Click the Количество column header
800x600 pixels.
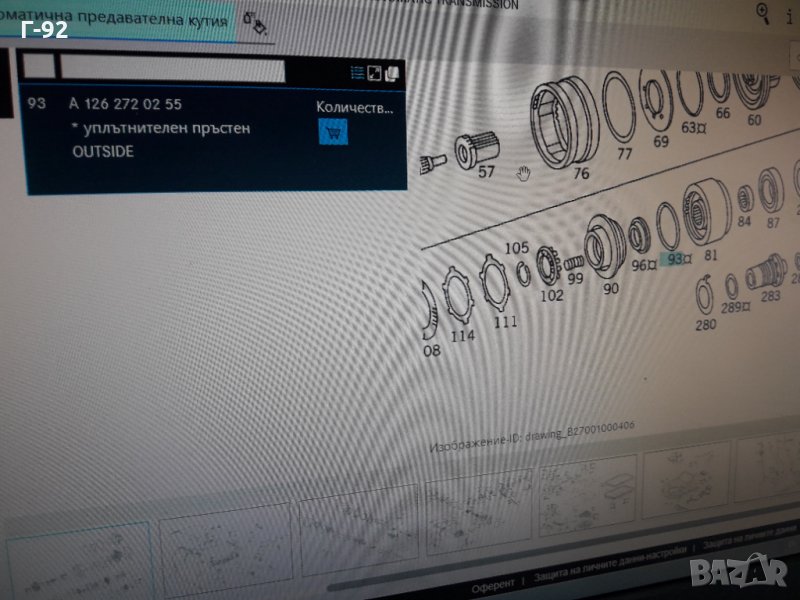(354, 106)
